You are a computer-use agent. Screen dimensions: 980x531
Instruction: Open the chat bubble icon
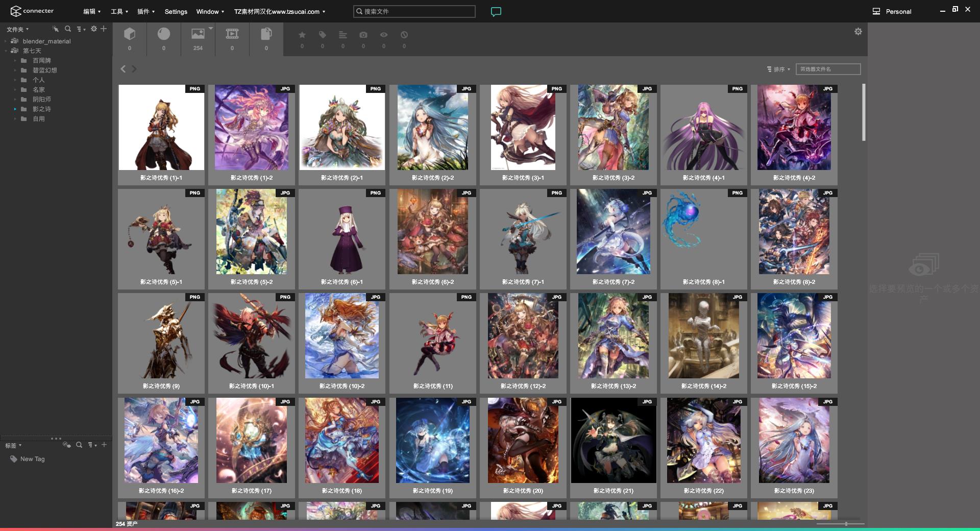coord(496,11)
